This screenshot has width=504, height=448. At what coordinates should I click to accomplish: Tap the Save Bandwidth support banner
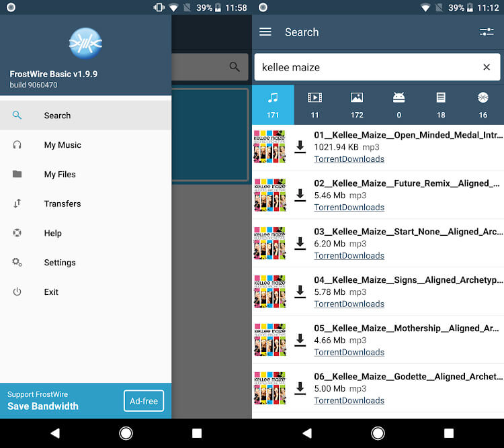pyautogui.click(x=85, y=401)
